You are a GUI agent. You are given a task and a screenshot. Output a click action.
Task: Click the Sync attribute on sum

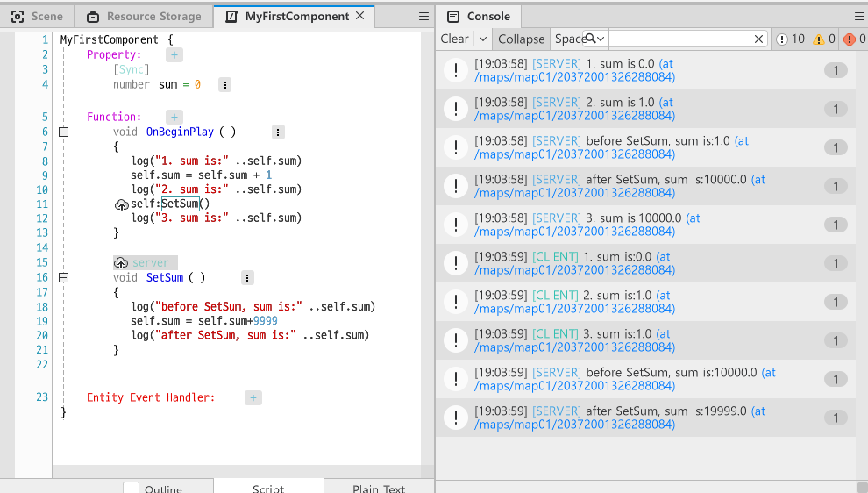click(x=132, y=70)
